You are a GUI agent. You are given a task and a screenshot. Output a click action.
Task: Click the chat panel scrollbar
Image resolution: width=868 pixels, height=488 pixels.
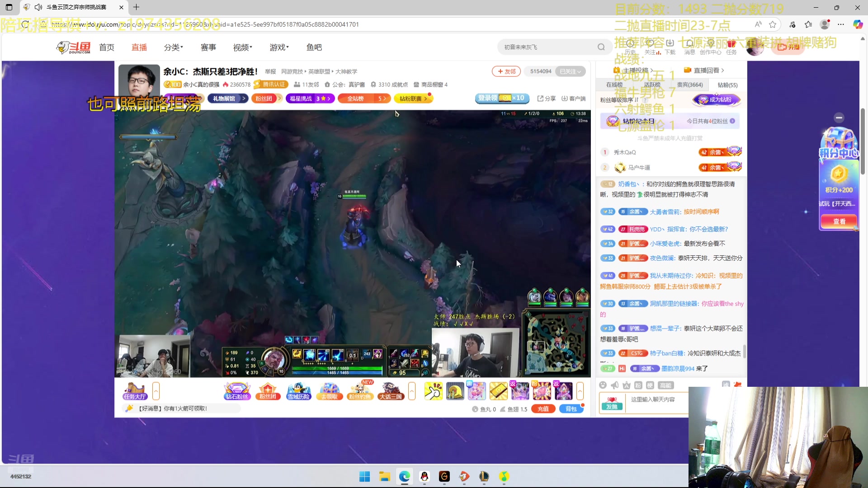tap(744, 352)
